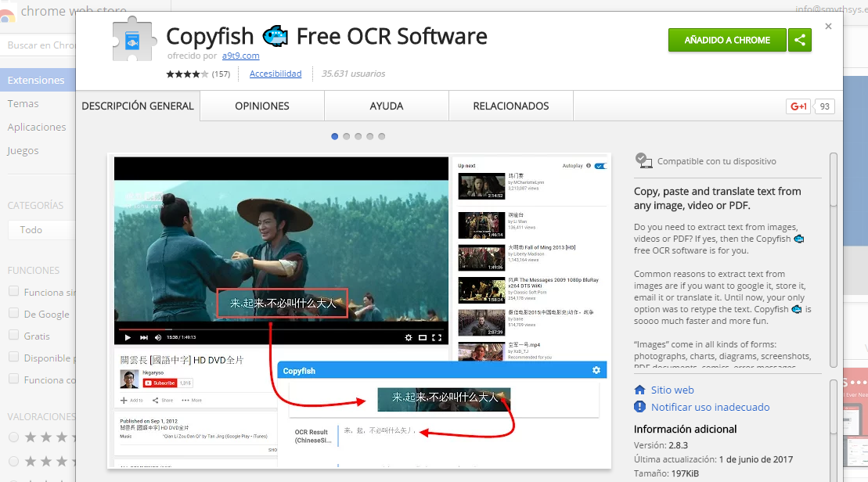
Task: Open the a9t9.com developer link
Action: click(240, 56)
